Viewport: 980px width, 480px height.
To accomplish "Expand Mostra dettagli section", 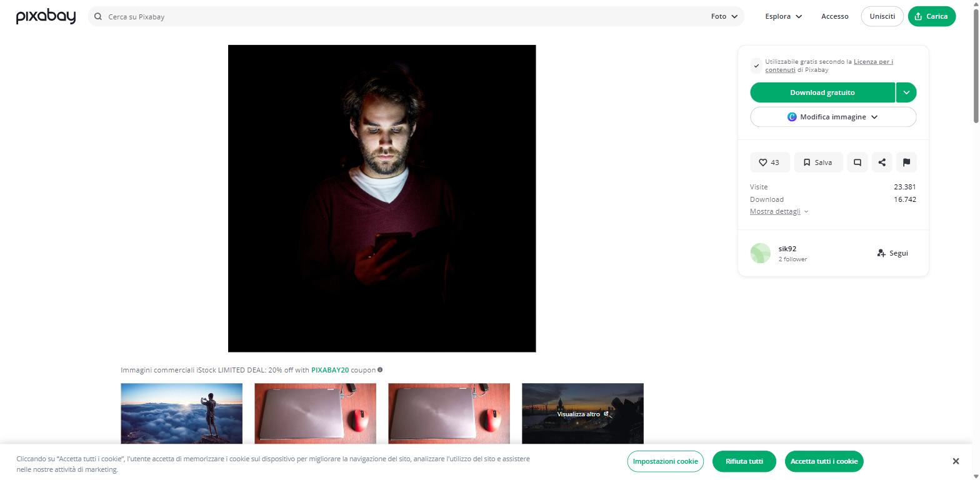I will [x=779, y=212].
